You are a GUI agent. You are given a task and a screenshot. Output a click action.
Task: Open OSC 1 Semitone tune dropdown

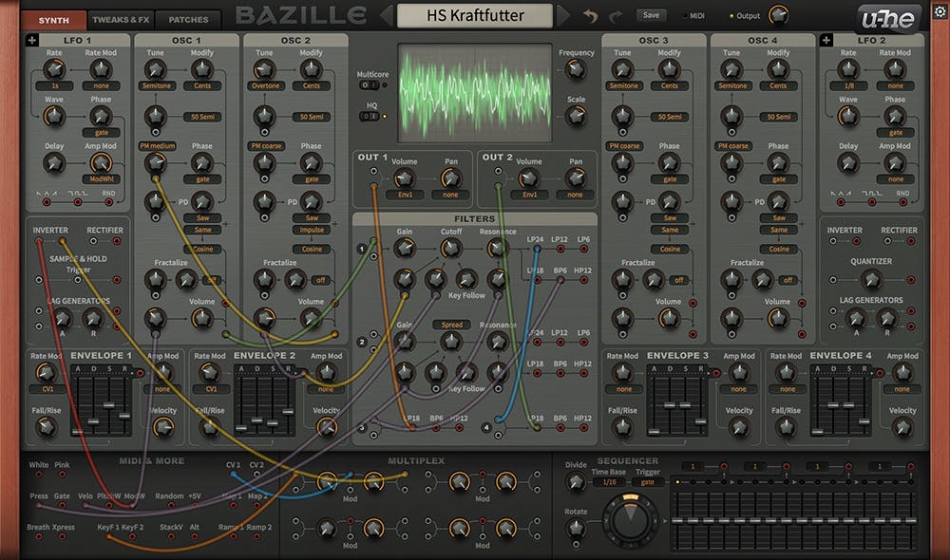tap(157, 86)
